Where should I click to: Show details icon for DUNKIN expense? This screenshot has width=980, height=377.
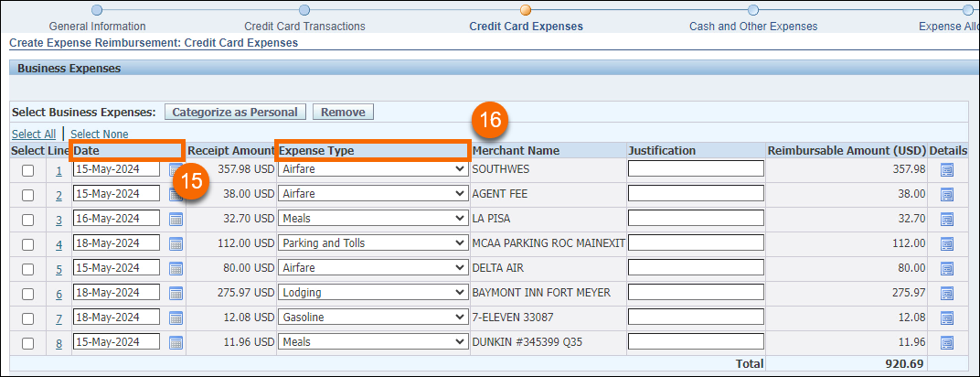[x=947, y=342]
